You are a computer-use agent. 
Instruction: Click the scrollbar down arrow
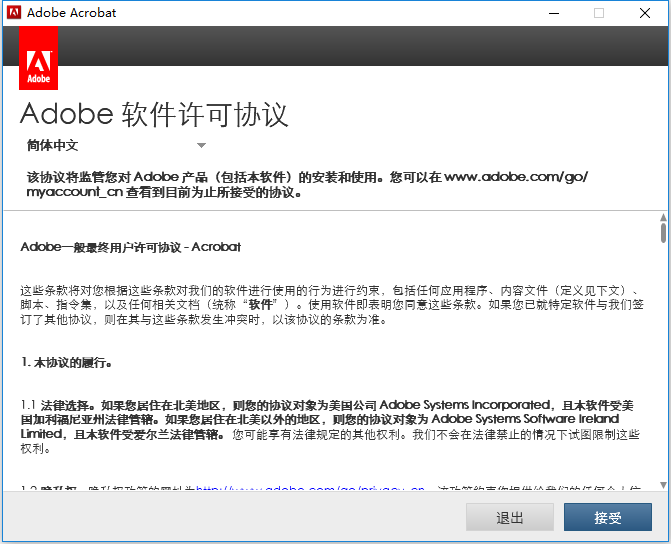(663, 485)
